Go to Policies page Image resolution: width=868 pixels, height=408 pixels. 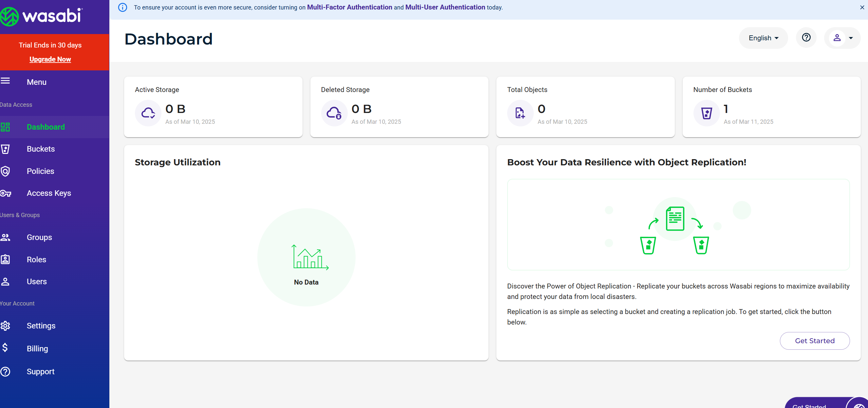(x=55, y=171)
